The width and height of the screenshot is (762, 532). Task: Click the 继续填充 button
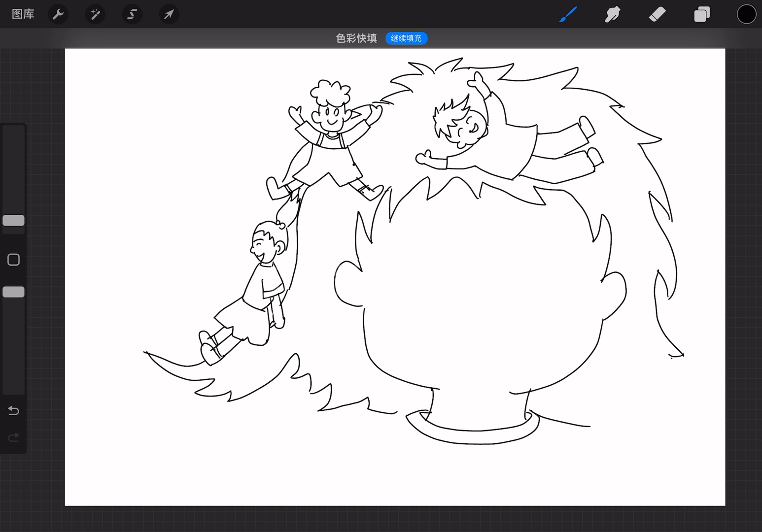(x=406, y=38)
